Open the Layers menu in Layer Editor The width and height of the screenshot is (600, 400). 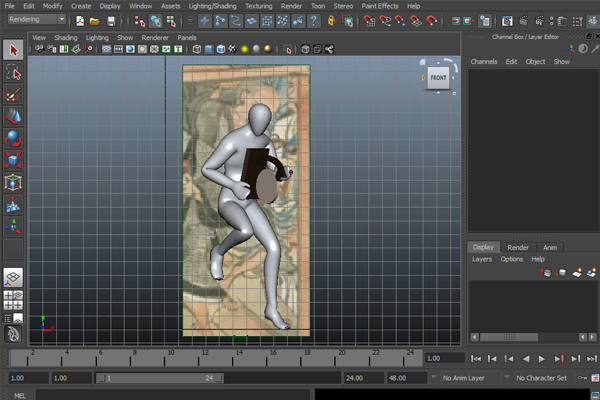click(482, 259)
